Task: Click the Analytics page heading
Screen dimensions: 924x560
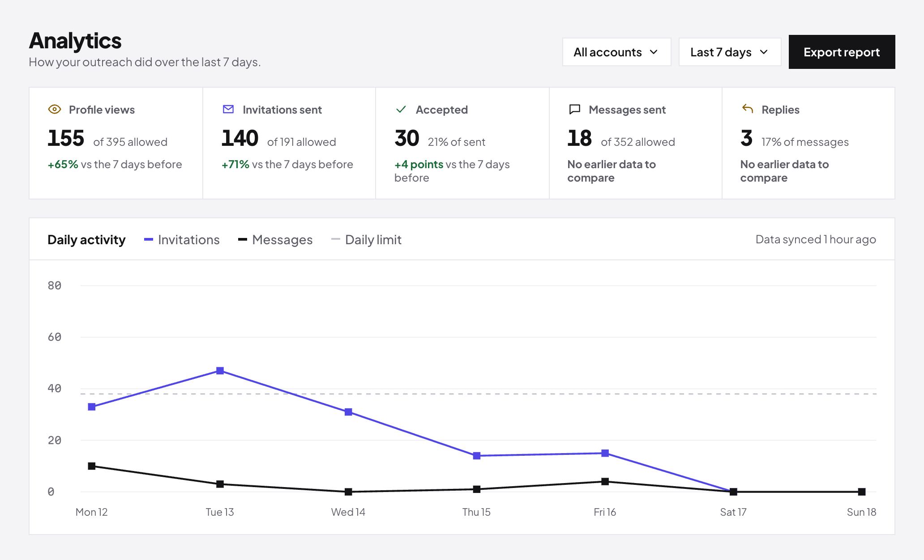Action: 75,41
